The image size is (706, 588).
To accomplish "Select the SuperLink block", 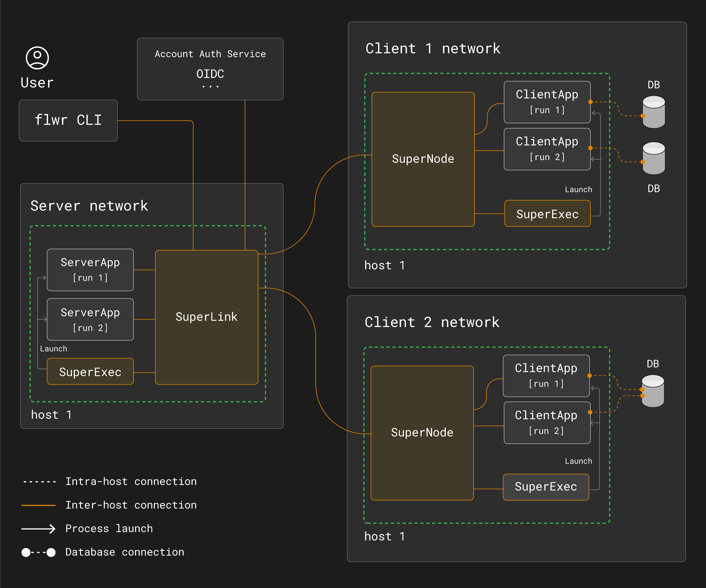I will pyautogui.click(x=206, y=317).
